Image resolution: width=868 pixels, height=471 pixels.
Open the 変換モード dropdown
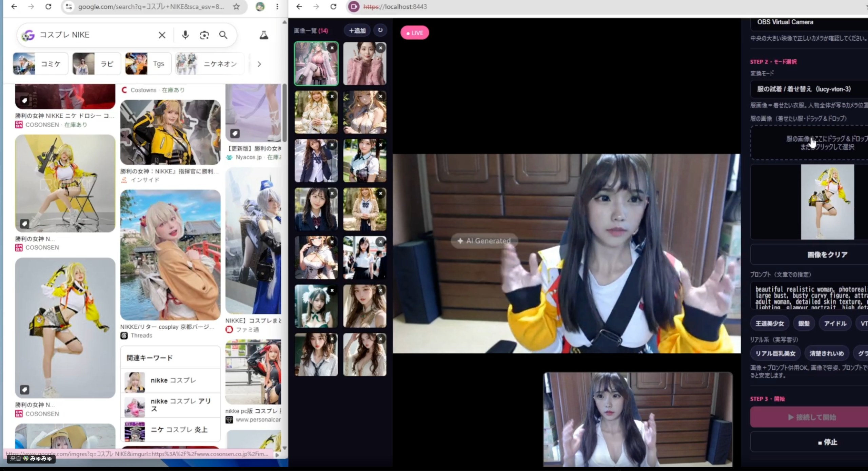(809, 89)
